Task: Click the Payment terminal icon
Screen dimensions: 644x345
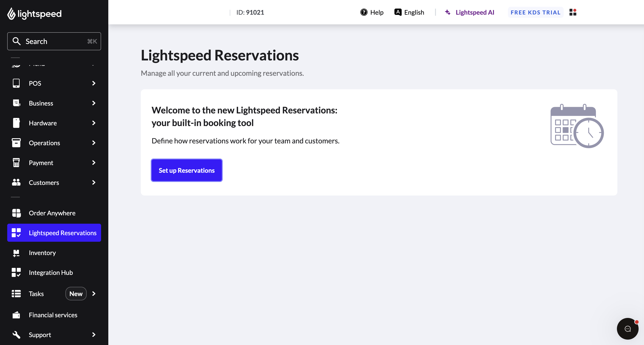Action: [16, 163]
